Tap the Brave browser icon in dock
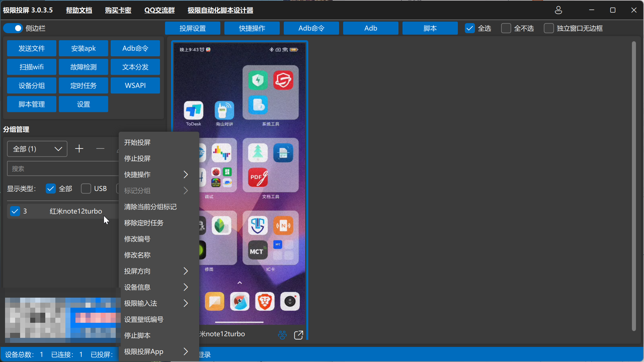 pyautogui.click(x=265, y=301)
